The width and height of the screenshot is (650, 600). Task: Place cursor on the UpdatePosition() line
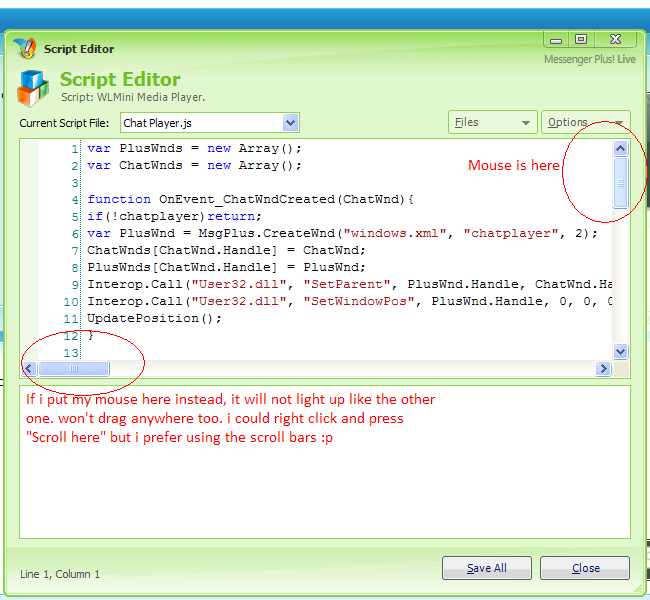140,318
